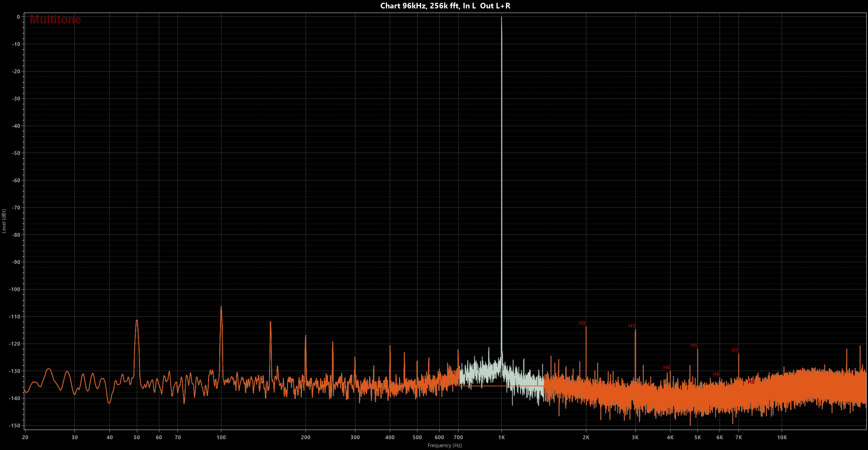The width and height of the screenshot is (868, 450).
Task: Click the 60 Hz tick on frequency axis
Action: pos(159,437)
